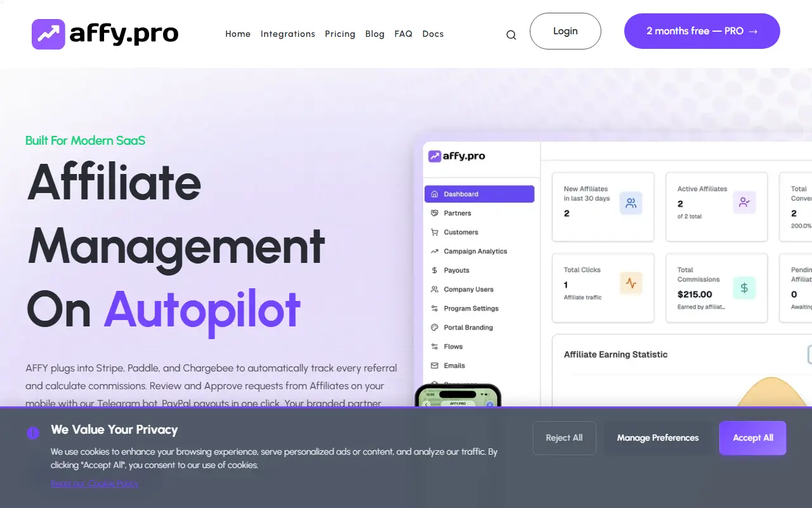This screenshot has height=508, width=812.
Task: Open the Docs nav link
Action: (433, 34)
